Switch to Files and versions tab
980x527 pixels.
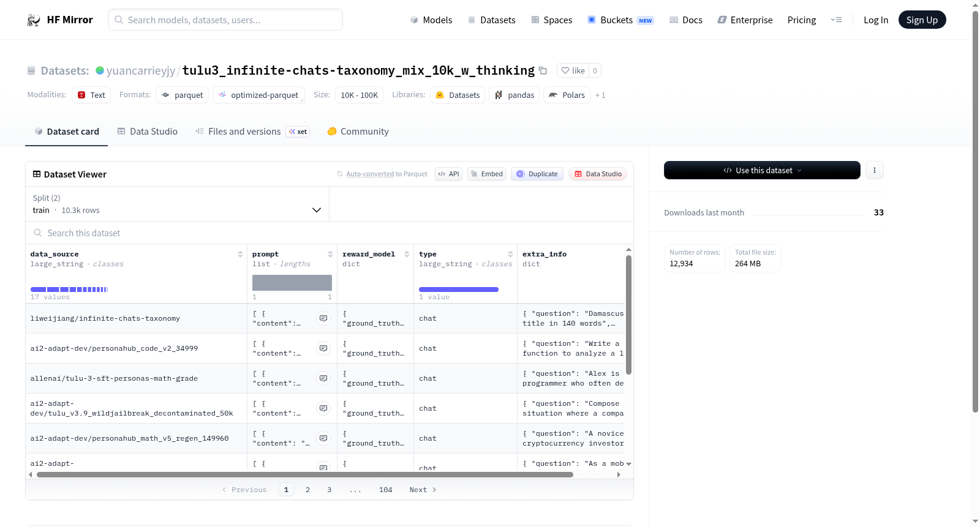pyautogui.click(x=252, y=131)
